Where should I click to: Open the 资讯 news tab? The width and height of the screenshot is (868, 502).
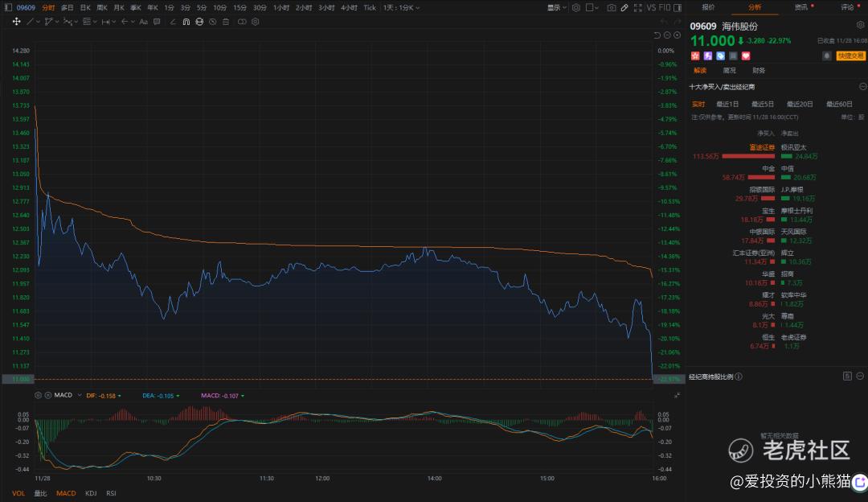(x=801, y=7)
